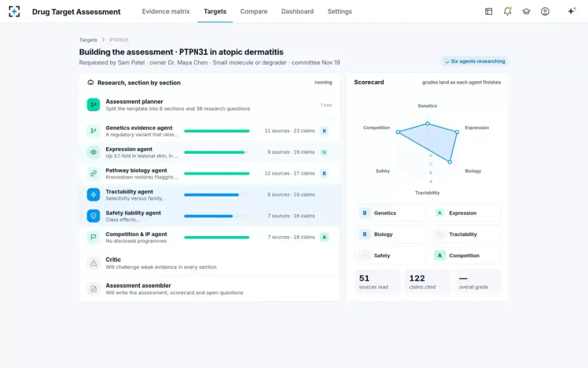This screenshot has width=588, height=368.
Task: Select the Critic warning triangle icon
Action: point(93,263)
